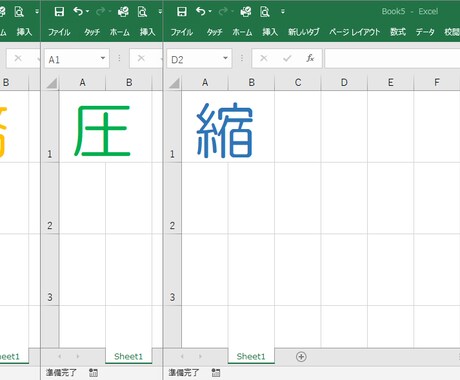This screenshot has width=460, height=380.
Task: Click into the Book5 formula bar input
Action: click(392, 59)
